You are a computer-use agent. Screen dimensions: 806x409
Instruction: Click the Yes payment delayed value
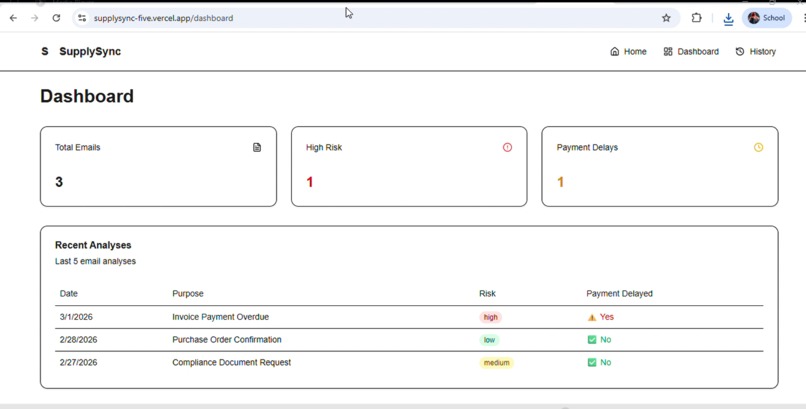point(607,317)
